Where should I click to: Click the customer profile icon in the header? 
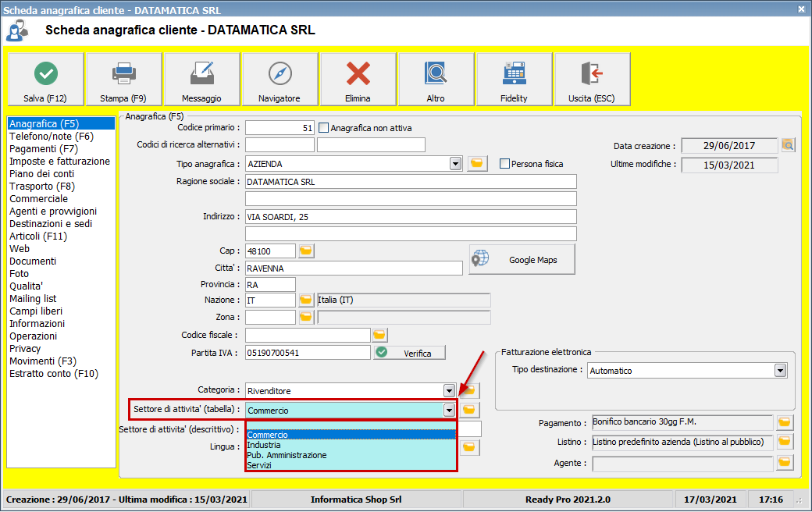click(x=16, y=30)
